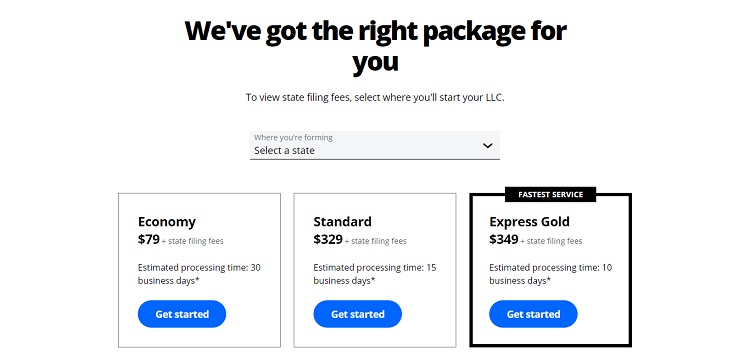This screenshot has width=750, height=360.
Task: Get started with the Express Gold package
Action: pyautogui.click(x=533, y=314)
